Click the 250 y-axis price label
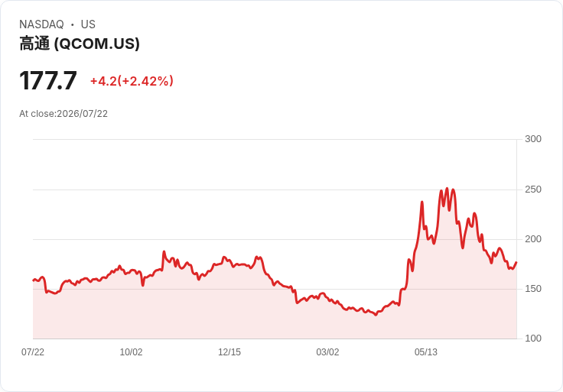Screen dimensions: 563x392 pos(533,190)
